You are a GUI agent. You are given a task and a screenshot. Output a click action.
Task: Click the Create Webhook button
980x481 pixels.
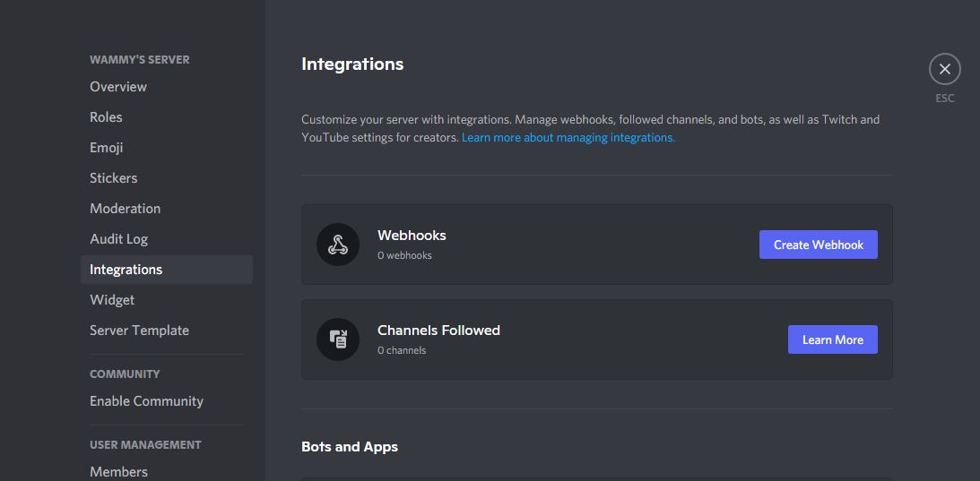(818, 245)
